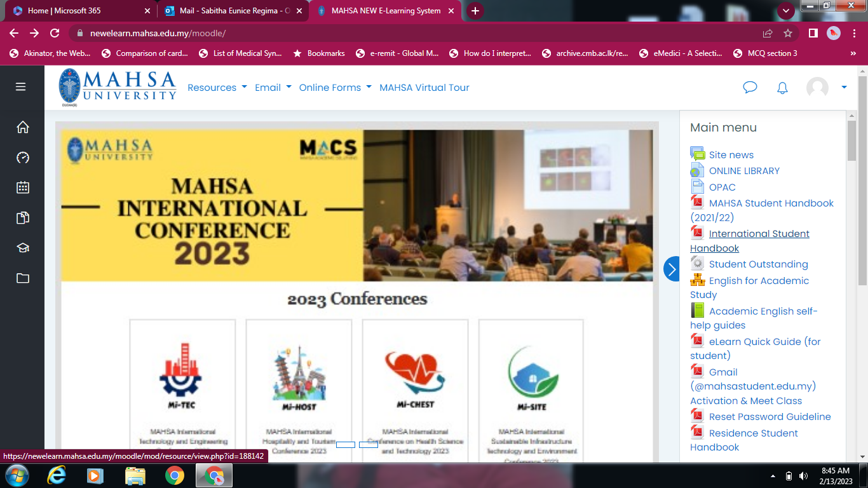Click the share page icon in address bar
Image resolution: width=868 pixels, height=488 pixels.
pyautogui.click(x=768, y=33)
